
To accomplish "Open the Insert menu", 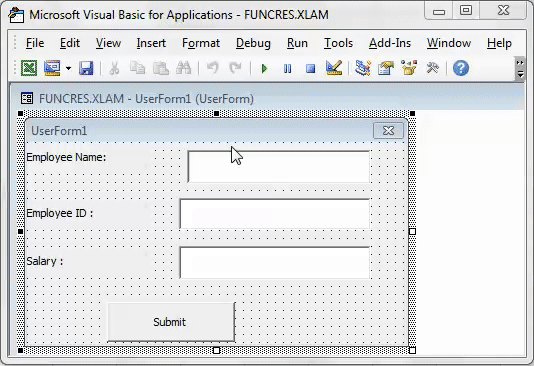I will click(x=151, y=43).
